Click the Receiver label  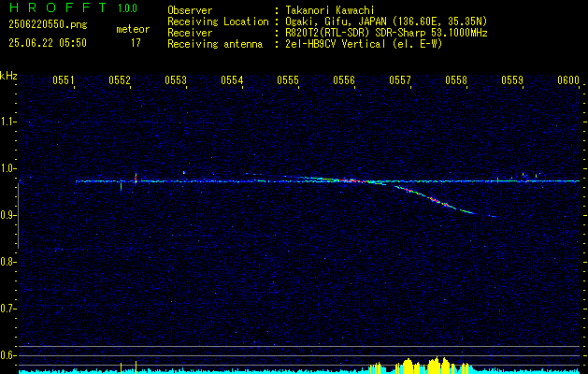point(190,33)
